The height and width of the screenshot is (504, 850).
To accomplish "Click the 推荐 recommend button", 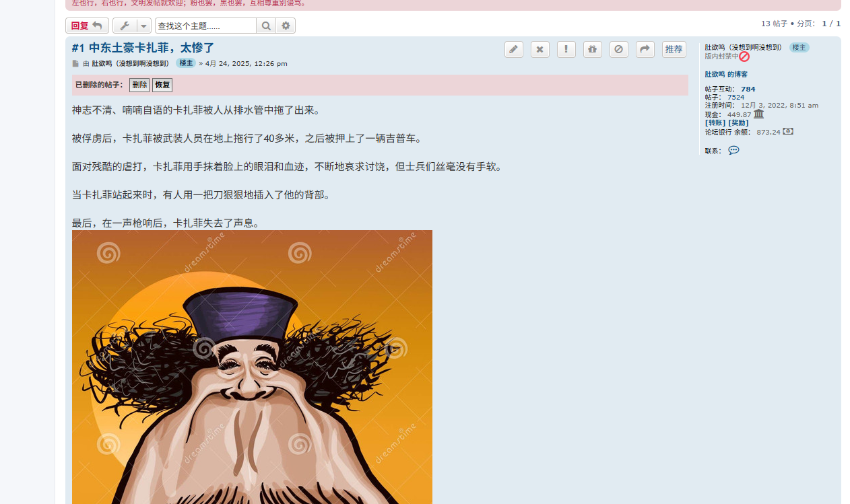I will (x=674, y=49).
